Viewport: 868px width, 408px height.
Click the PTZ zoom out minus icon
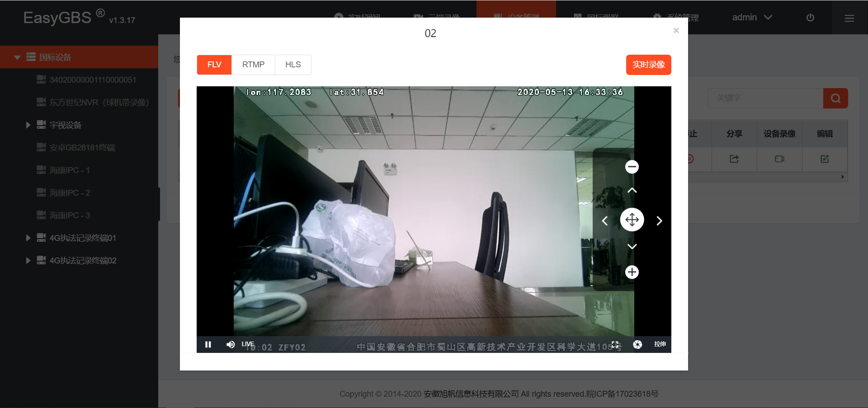pyautogui.click(x=632, y=167)
